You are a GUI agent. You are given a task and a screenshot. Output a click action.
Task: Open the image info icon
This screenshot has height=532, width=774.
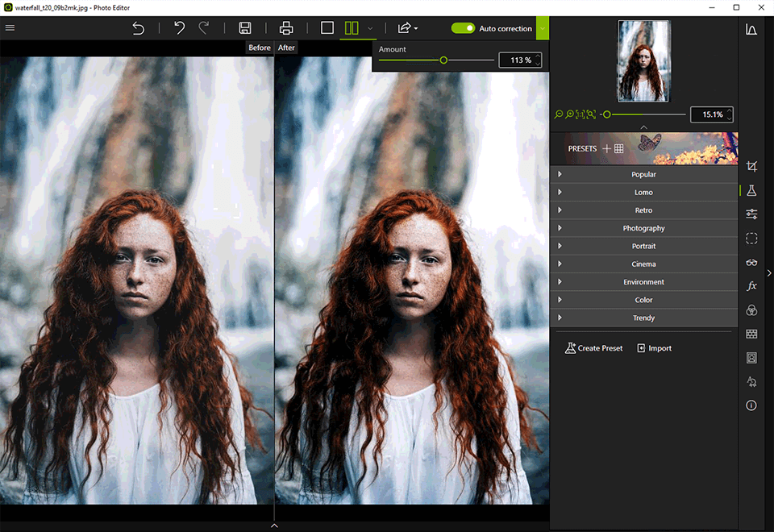coord(751,405)
